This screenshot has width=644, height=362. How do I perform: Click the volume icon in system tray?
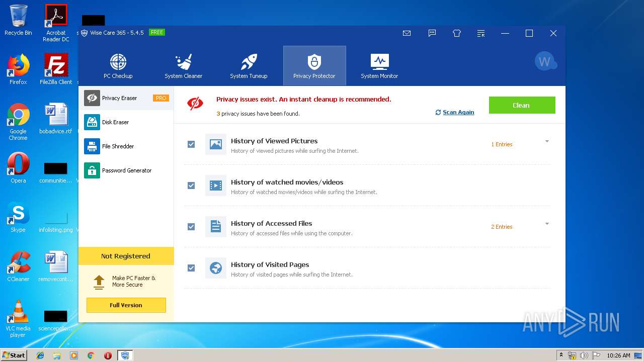(584, 355)
